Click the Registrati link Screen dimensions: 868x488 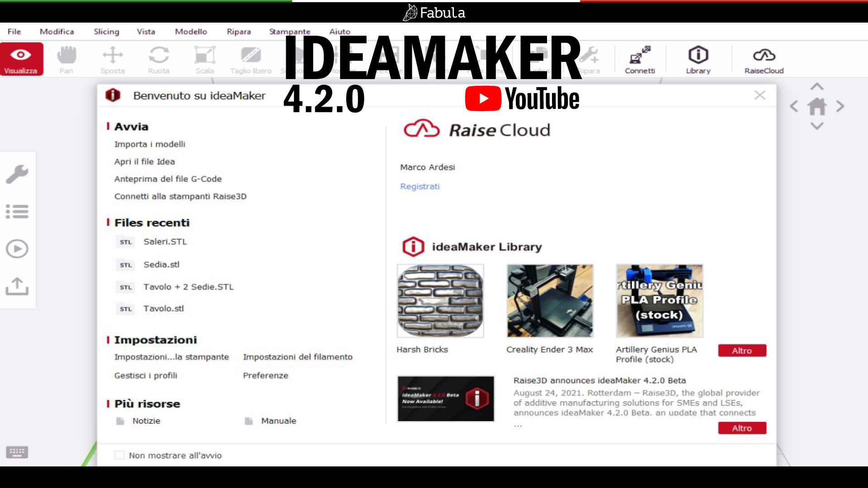[420, 187]
